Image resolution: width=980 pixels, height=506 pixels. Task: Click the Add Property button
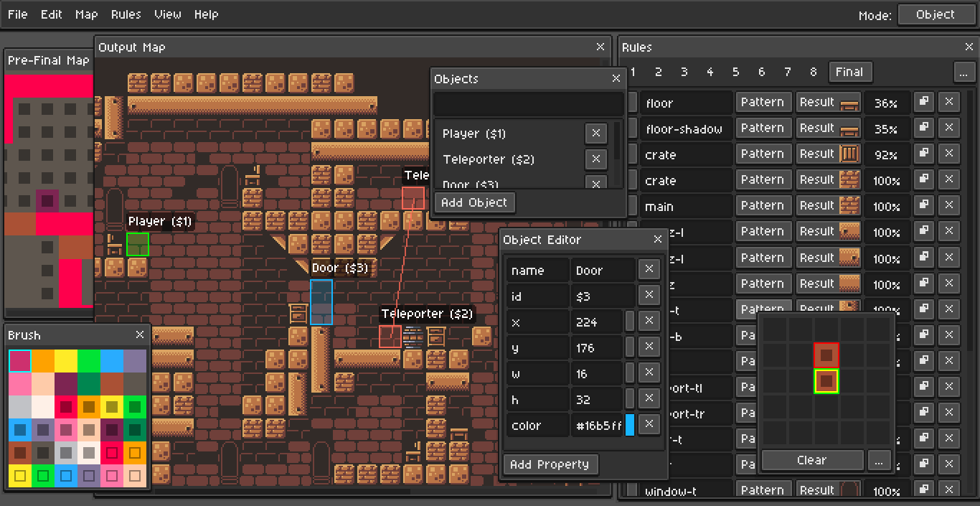(x=550, y=464)
